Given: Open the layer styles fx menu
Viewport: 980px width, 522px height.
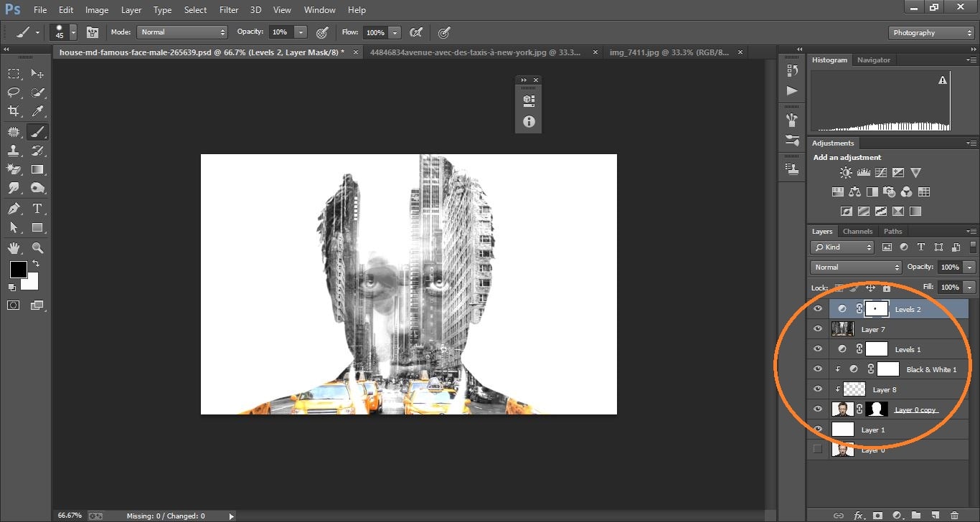Looking at the screenshot, I should pos(859,515).
